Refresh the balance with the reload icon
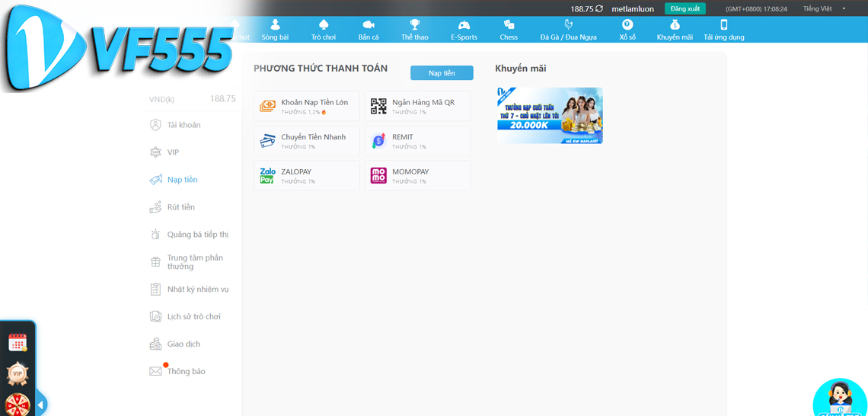The image size is (868, 416). click(x=599, y=9)
